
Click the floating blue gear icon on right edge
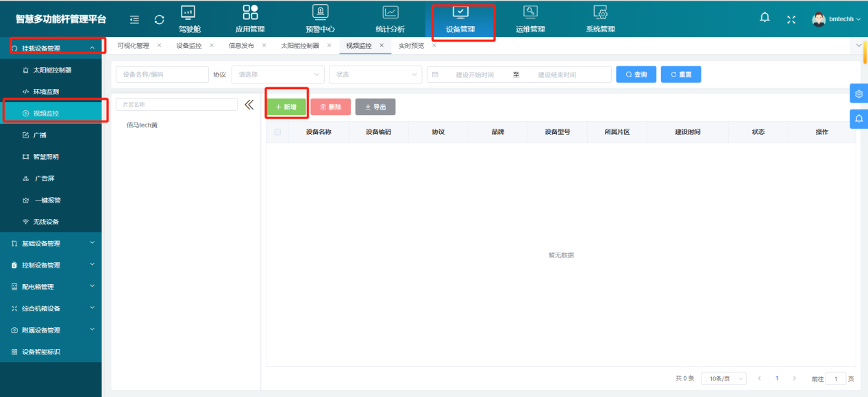pyautogui.click(x=859, y=93)
